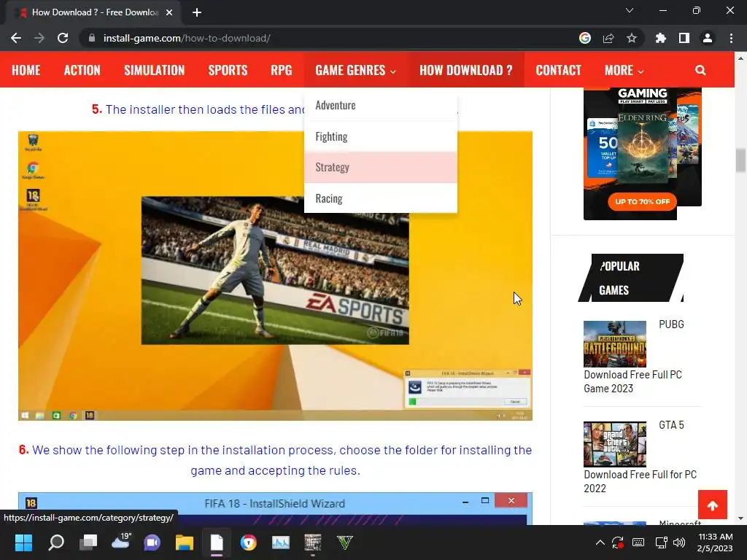747x560 pixels.
Task: Share this page via the share icon
Action: click(x=608, y=38)
